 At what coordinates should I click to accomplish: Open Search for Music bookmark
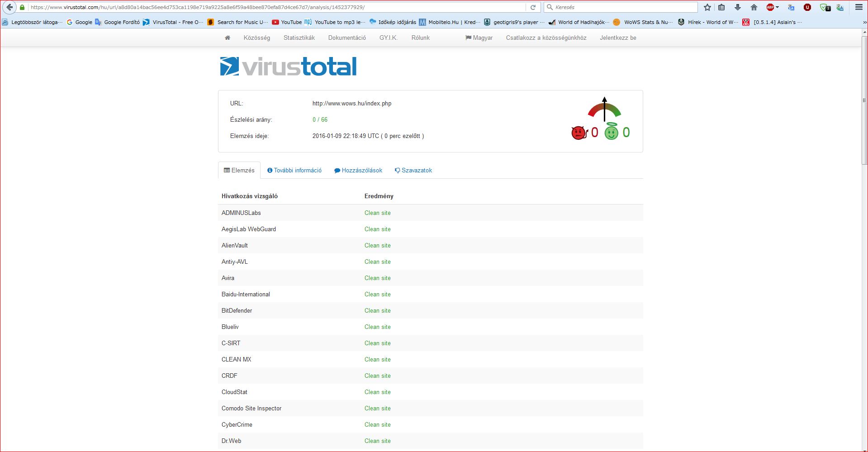pos(237,22)
